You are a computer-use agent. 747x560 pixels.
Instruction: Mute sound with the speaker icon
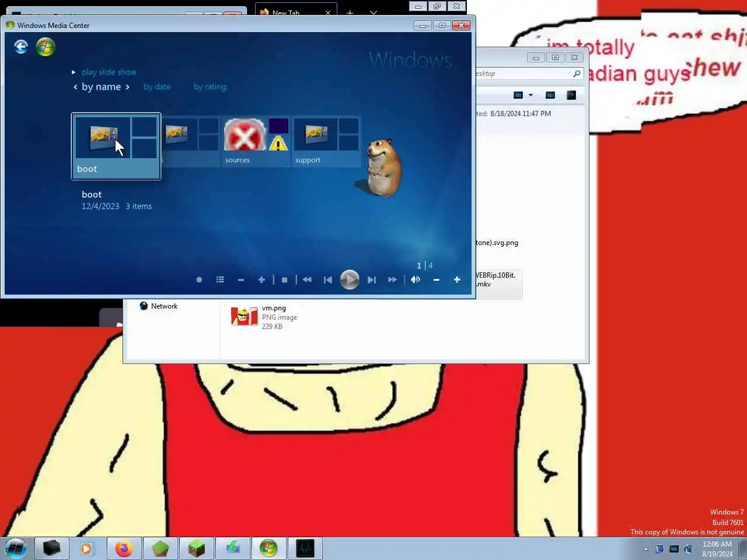click(416, 280)
